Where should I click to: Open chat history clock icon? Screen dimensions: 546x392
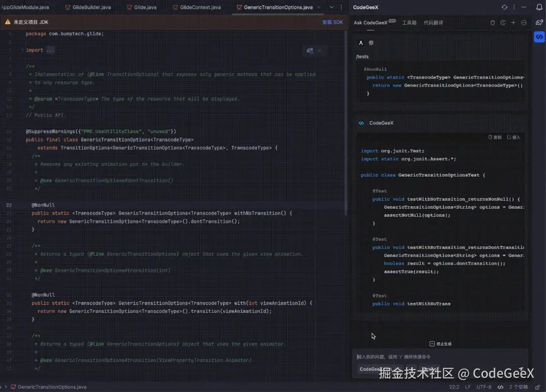[x=503, y=23]
